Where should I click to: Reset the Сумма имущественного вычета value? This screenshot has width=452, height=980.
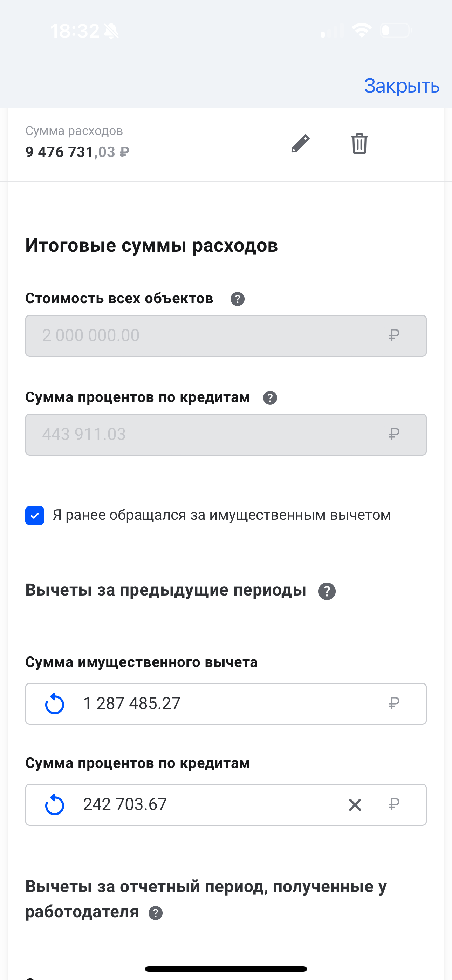tap(55, 704)
